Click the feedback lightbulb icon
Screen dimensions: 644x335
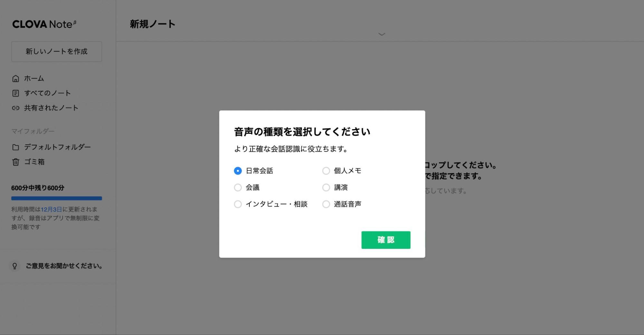tap(14, 266)
